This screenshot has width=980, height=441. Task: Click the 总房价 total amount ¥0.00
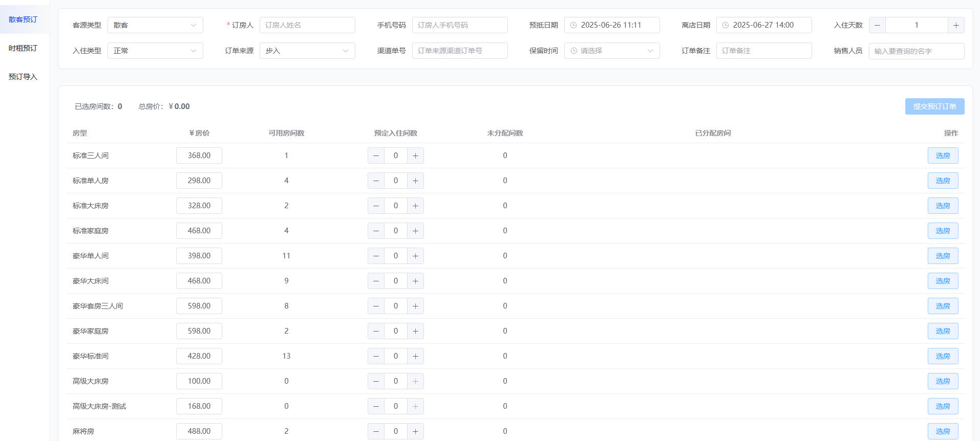179,106
